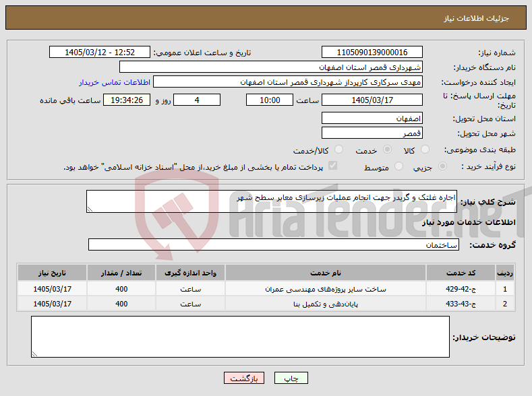Click the نام خدمت column header

[x=326, y=273]
